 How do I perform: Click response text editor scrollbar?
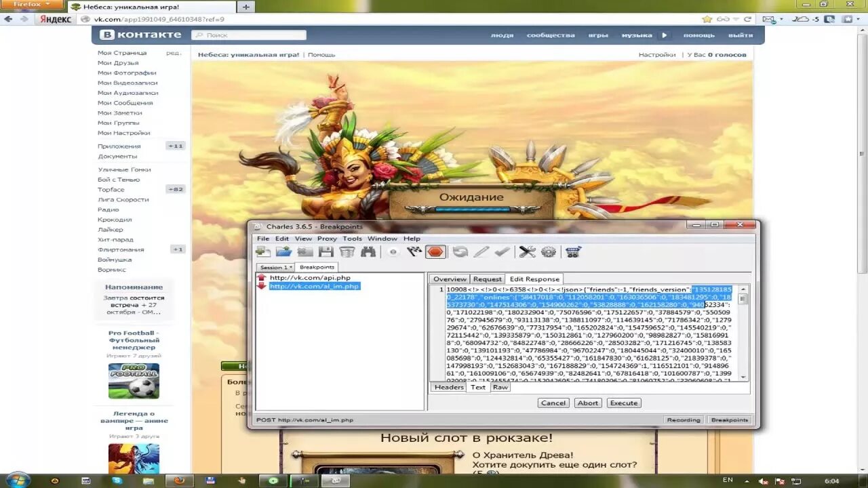743,333
